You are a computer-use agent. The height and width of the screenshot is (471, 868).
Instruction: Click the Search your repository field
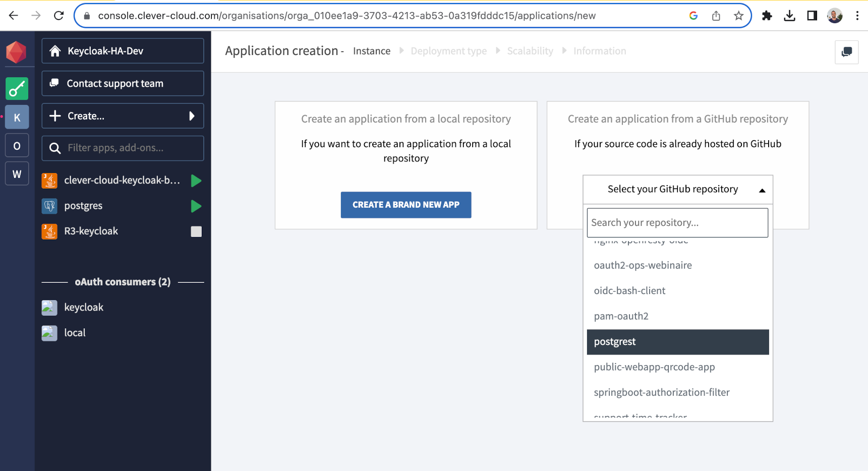coord(677,223)
